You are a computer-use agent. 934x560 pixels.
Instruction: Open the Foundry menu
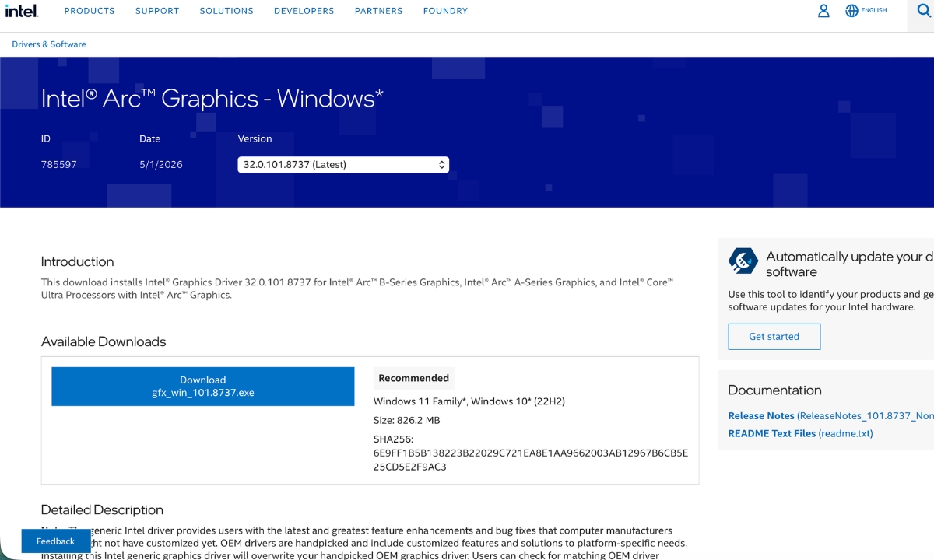(446, 11)
